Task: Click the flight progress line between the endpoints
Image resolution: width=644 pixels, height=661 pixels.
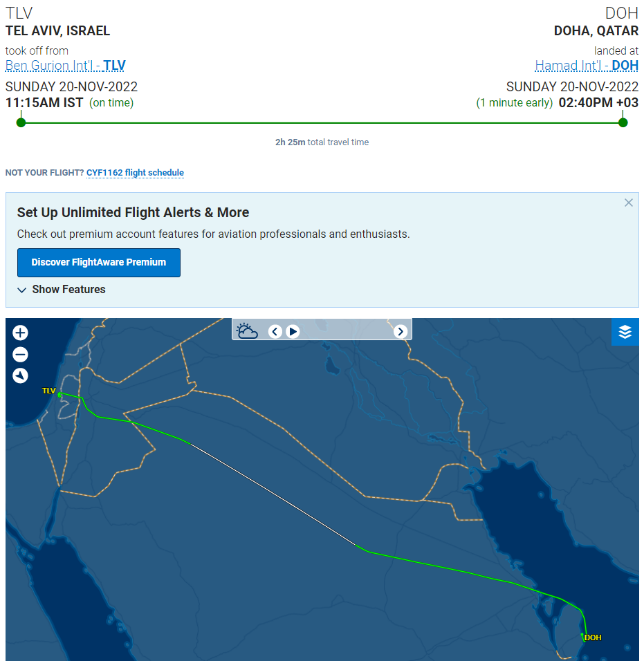Action: click(322, 123)
